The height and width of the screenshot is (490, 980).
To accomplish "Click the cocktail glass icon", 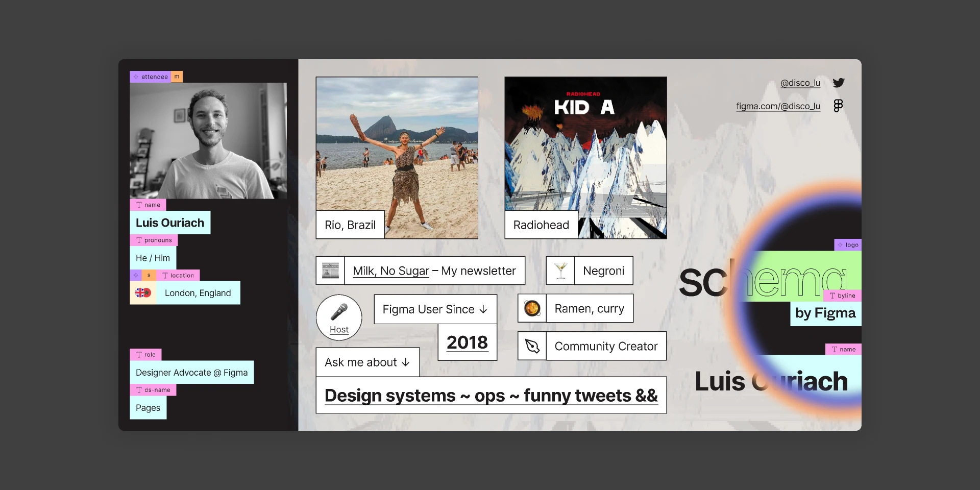I will pyautogui.click(x=560, y=271).
